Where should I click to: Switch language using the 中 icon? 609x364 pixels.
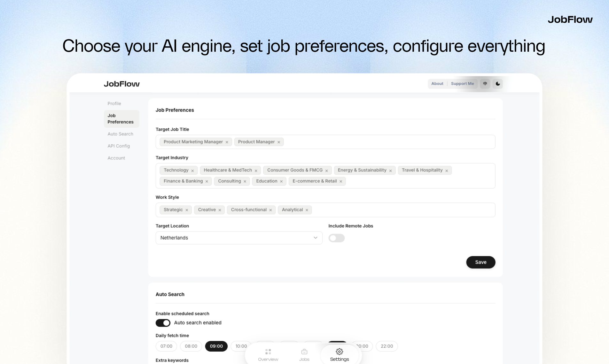(485, 84)
